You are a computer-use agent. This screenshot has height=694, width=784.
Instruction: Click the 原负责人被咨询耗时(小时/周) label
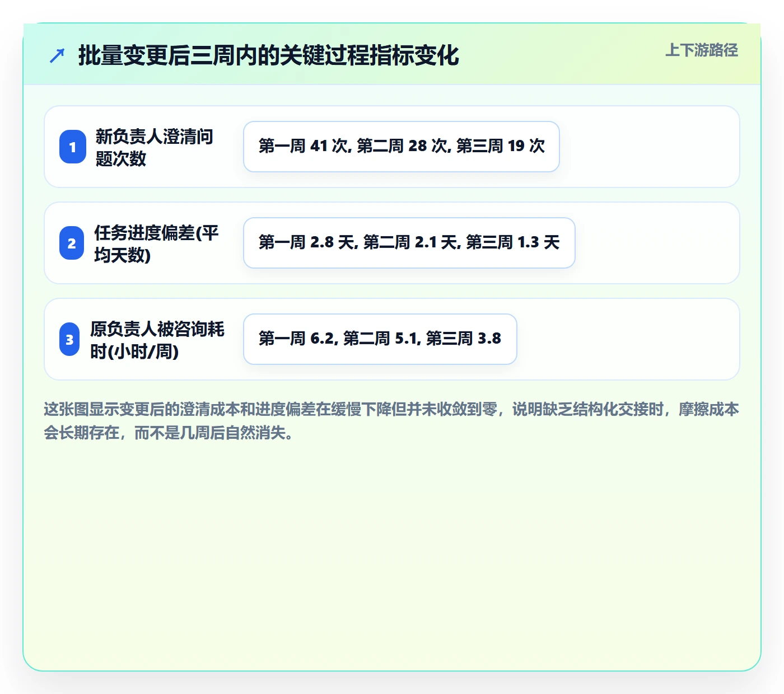pos(157,340)
